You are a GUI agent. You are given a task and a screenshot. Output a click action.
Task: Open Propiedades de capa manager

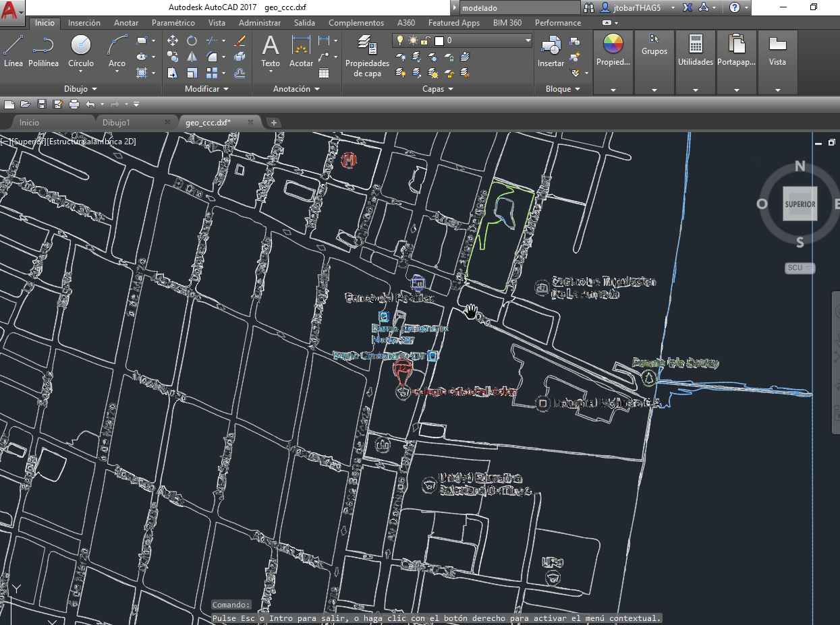point(368,56)
